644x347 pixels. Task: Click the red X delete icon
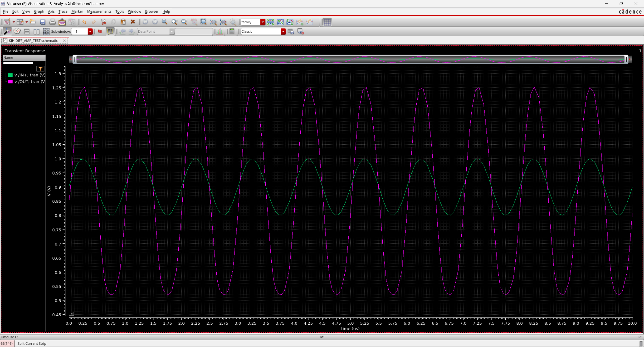coord(133,22)
